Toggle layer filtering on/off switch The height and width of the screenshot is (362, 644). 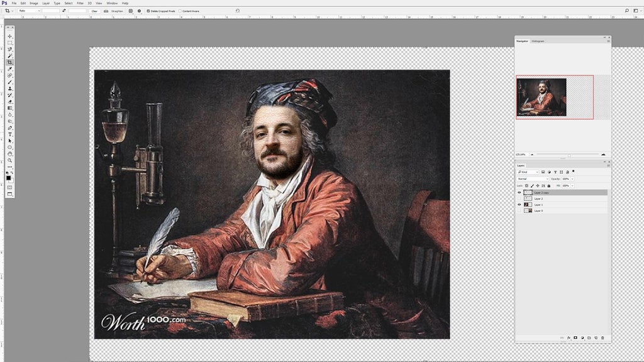pyautogui.click(x=574, y=171)
